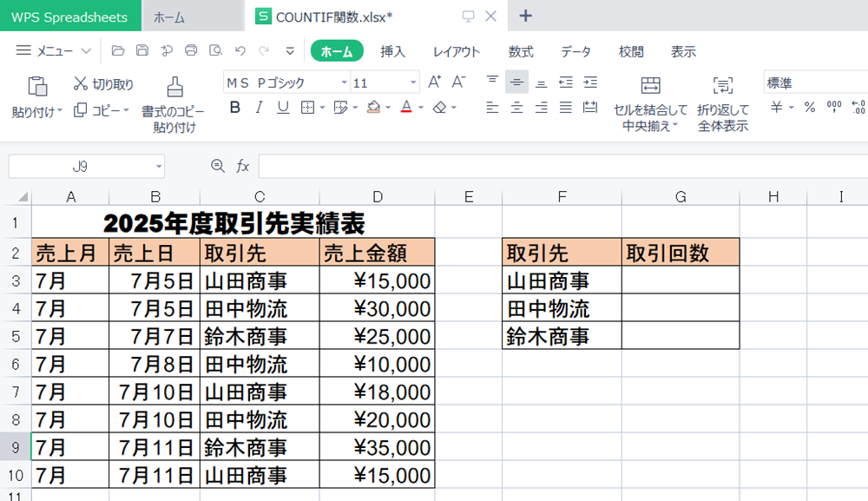Click the Borders icon
The image size is (868, 501).
[307, 108]
